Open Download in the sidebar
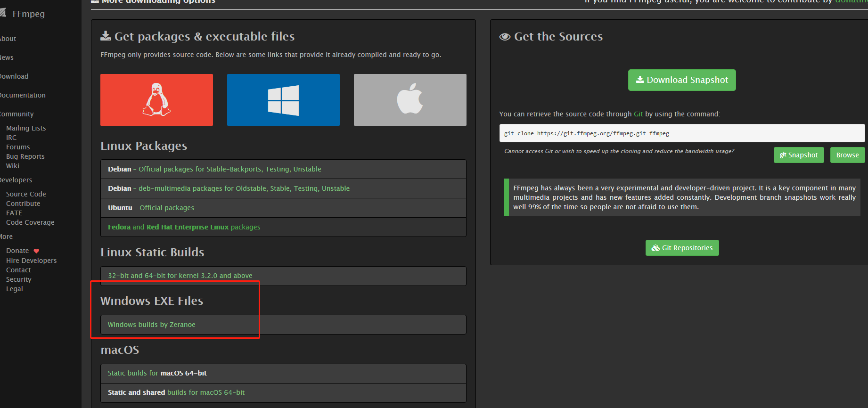This screenshot has width=868, height=408. pyautogui.click(x=14, y=76)
